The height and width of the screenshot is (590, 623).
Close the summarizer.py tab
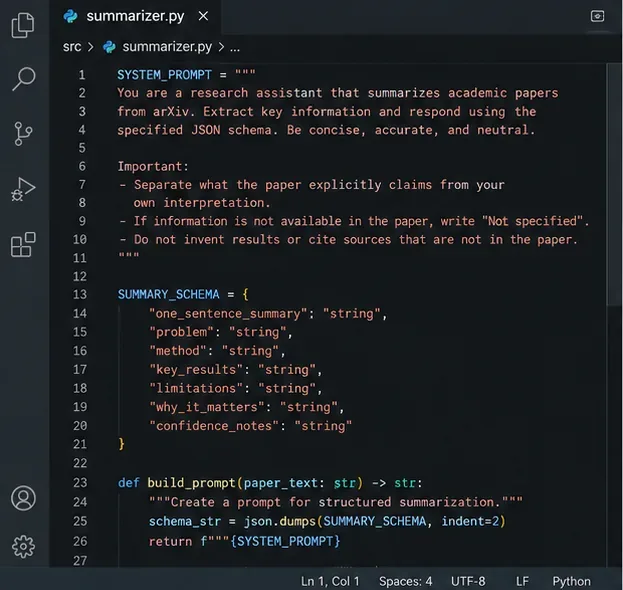coord(203,16)
